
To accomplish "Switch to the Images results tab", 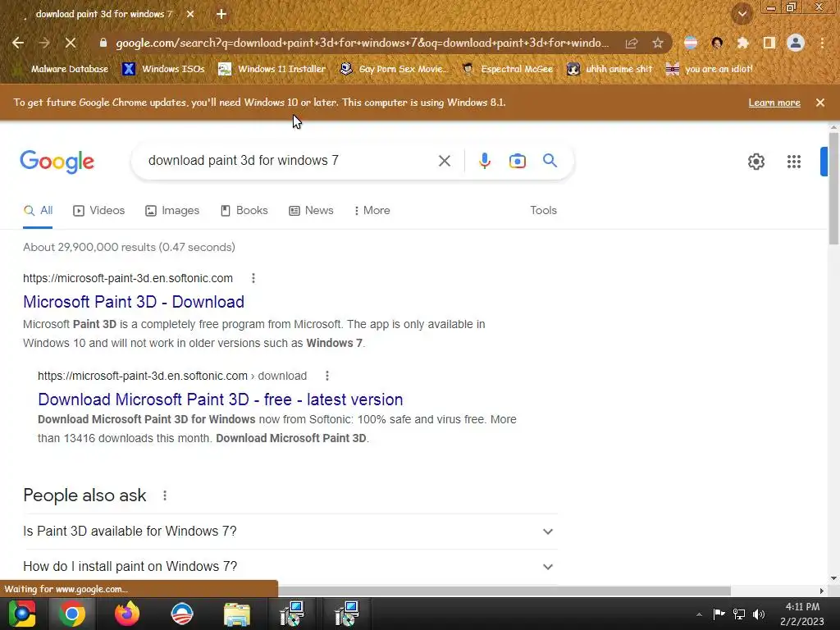I will pos(172,211).
